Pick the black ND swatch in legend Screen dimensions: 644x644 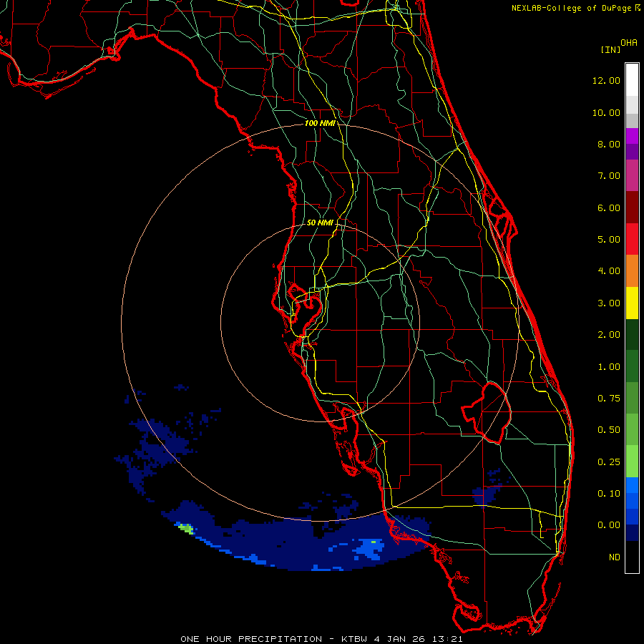point(632,557)
